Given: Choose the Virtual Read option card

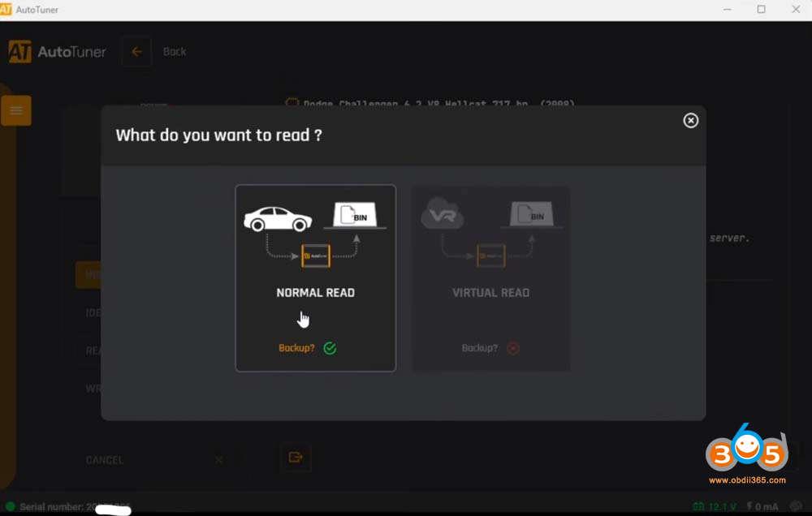Looking at the screenshot, I should point(490,278).
